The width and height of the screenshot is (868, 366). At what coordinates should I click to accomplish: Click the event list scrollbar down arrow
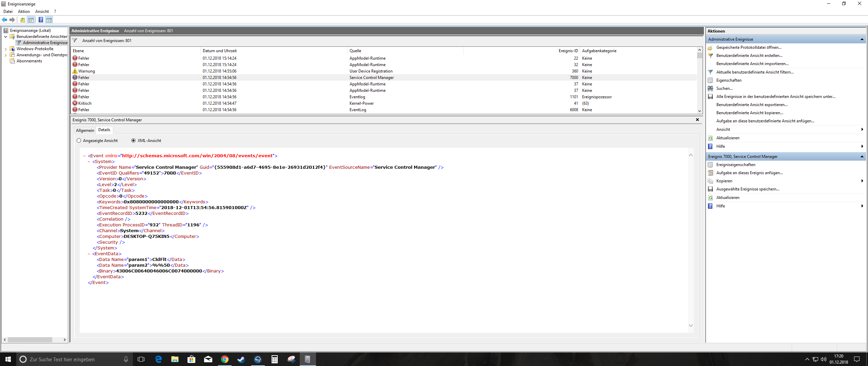699,111
